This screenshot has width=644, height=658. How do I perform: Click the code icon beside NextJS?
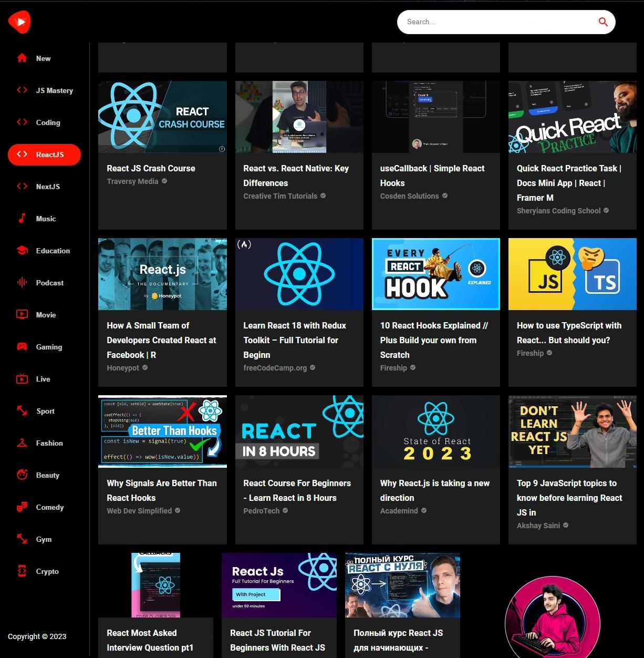pos(22,187)
